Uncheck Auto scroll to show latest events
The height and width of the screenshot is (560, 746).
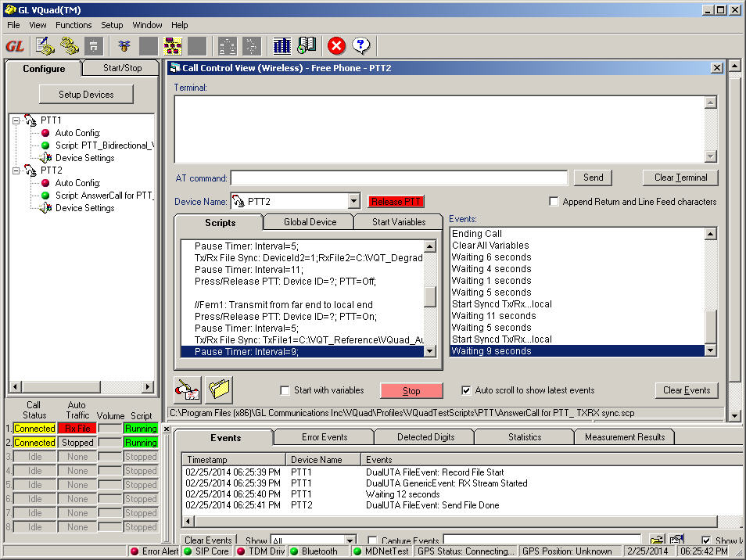click(466, 390)
